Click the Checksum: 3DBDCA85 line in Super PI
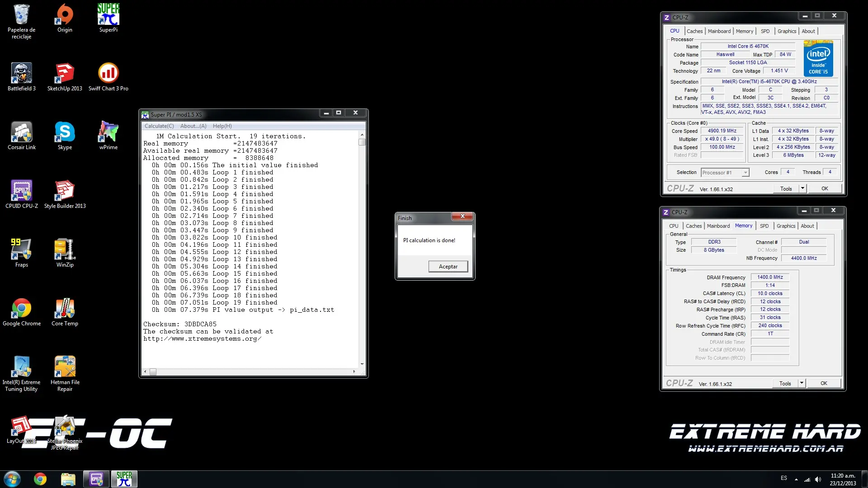The height and width of the screenshot is (488, 868). tap(180, 324)
